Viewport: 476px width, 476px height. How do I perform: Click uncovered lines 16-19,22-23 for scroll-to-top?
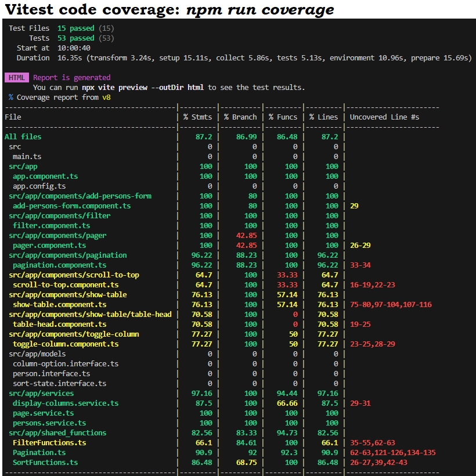point(373,284)
